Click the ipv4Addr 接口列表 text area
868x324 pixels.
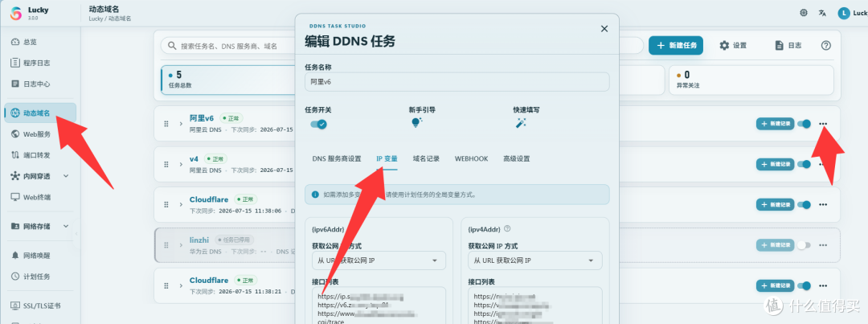pos(534,306)
